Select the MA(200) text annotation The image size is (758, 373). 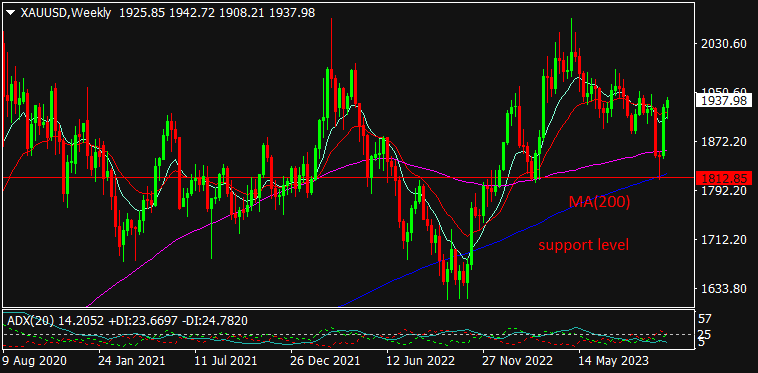point(599,202)
